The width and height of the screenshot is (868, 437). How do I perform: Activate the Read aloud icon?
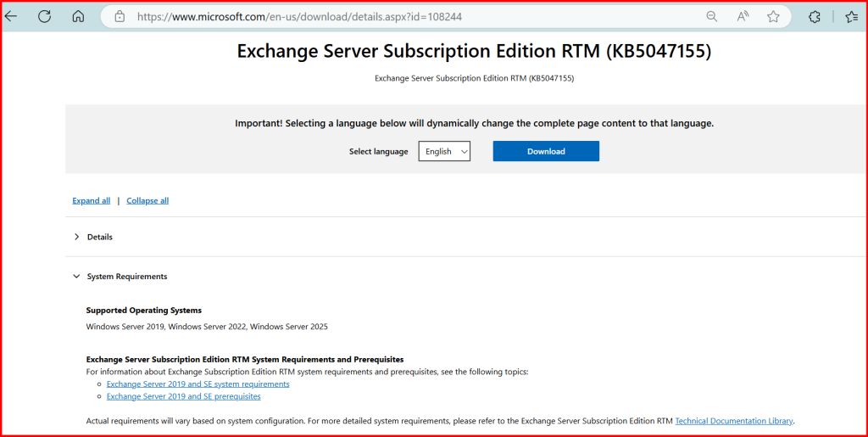(743, 16)
